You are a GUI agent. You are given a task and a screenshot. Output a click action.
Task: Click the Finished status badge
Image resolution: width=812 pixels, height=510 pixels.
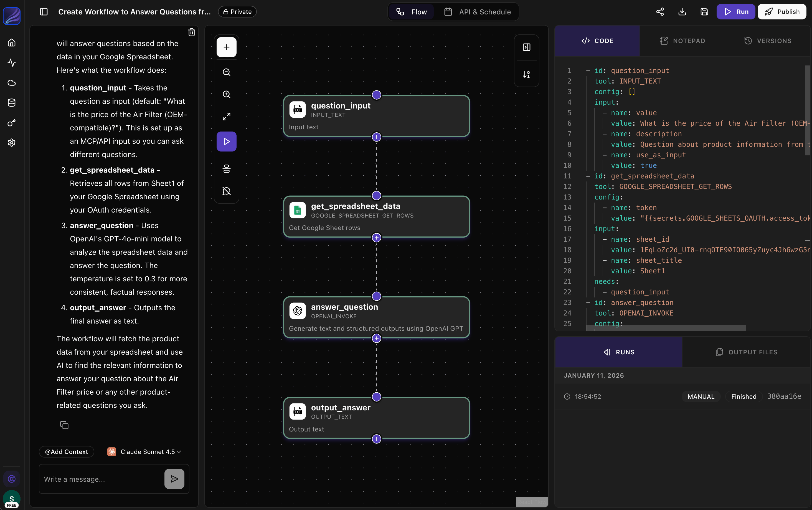744,397
